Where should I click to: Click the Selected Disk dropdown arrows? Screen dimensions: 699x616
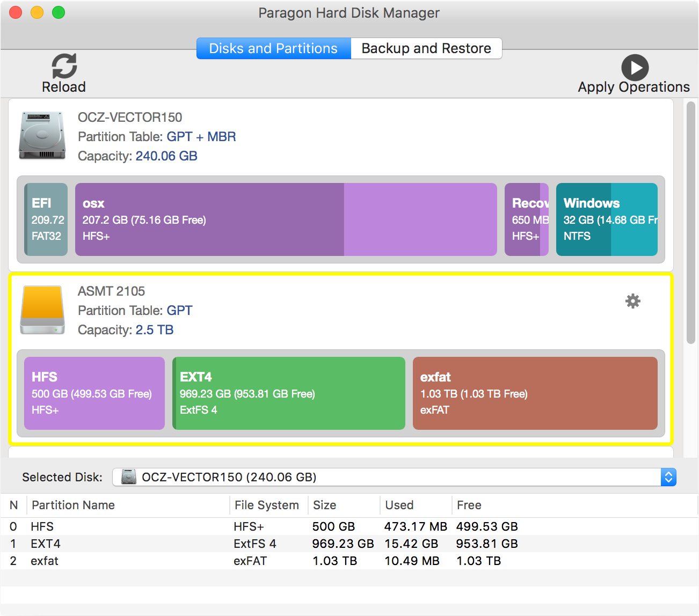668,477
